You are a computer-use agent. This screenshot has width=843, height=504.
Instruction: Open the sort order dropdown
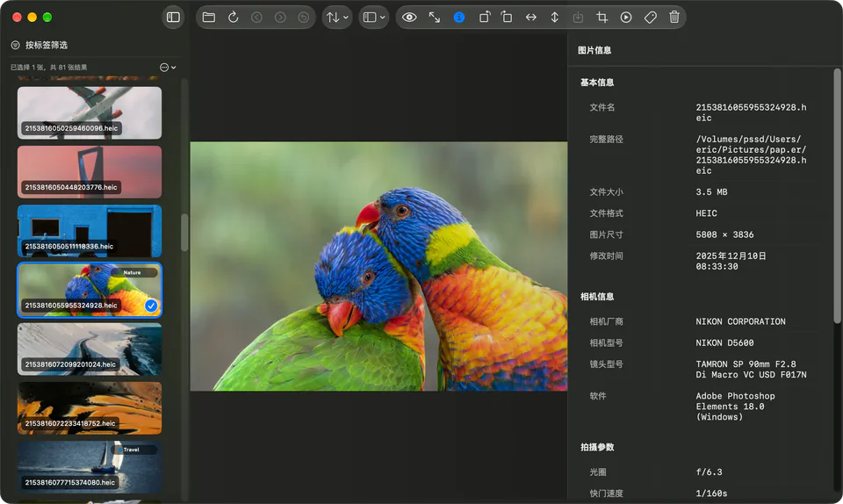[337, 18]
